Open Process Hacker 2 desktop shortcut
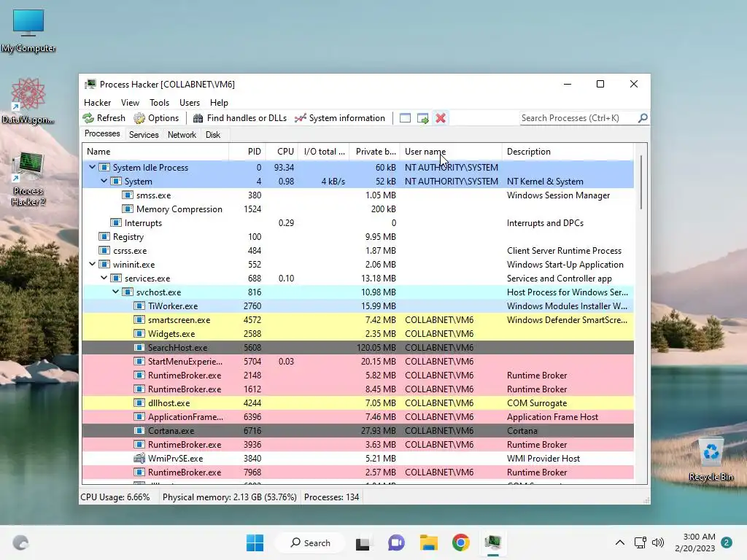 coord(28,179)
